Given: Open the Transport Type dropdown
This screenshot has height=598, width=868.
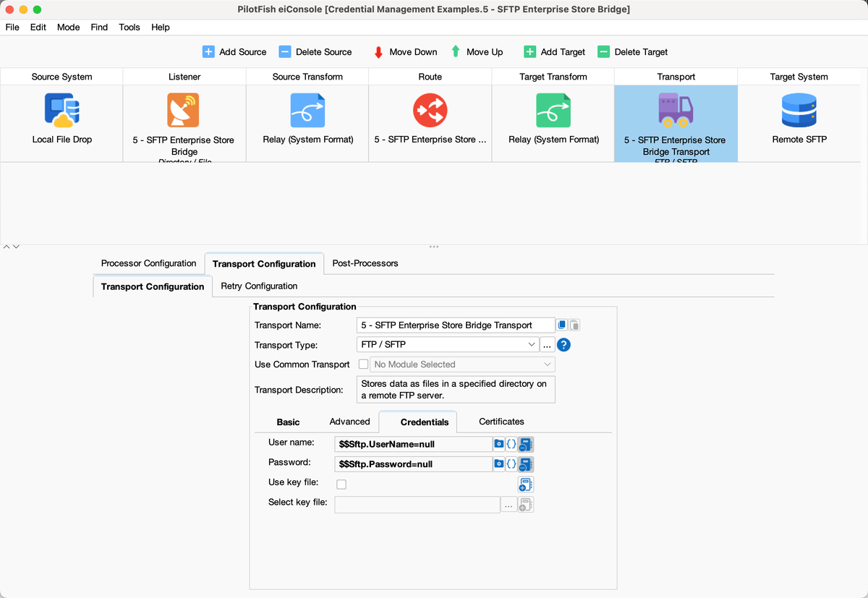Looking at the screenshot, I should point(448,345).
